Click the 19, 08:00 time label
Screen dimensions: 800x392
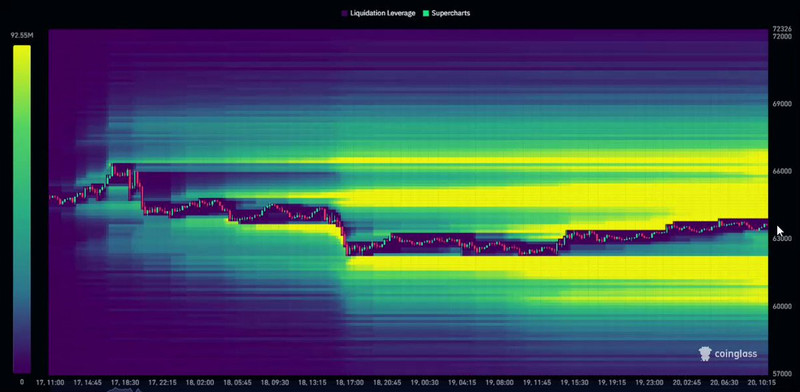499,382
